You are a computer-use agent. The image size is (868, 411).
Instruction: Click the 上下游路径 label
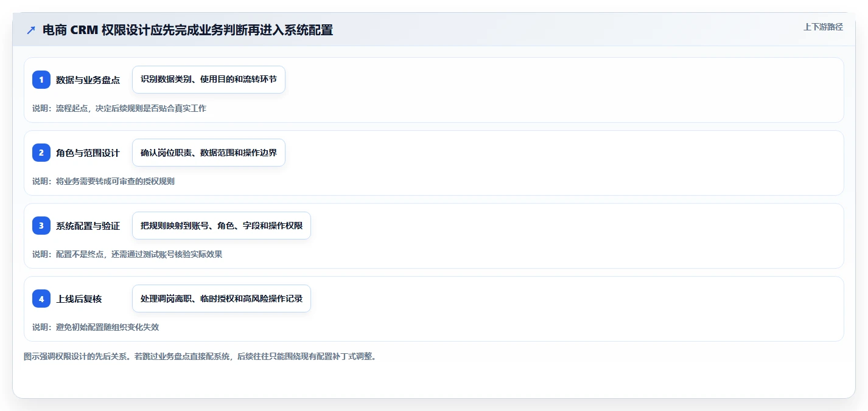823,27
